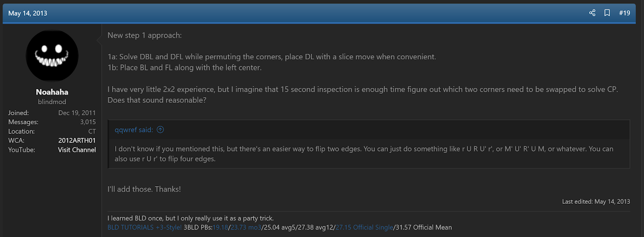
Task: Open the +3-Style! signature link
Action: pos(168,227)
